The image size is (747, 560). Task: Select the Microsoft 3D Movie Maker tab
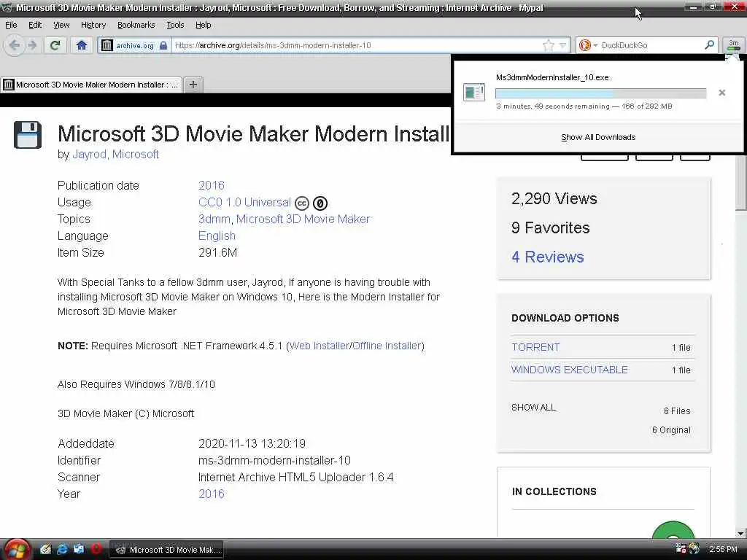91,85
